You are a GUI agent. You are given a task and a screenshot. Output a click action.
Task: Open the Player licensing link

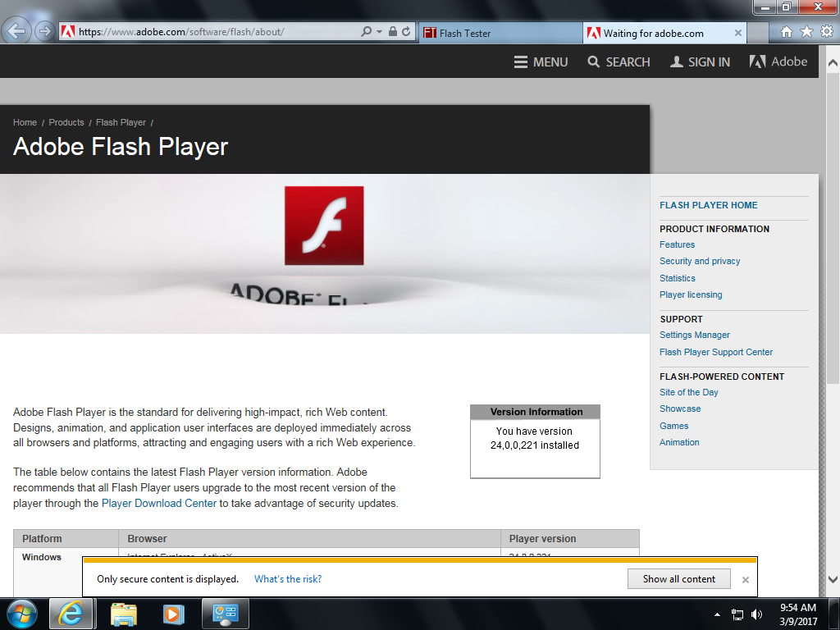(691, 294)
